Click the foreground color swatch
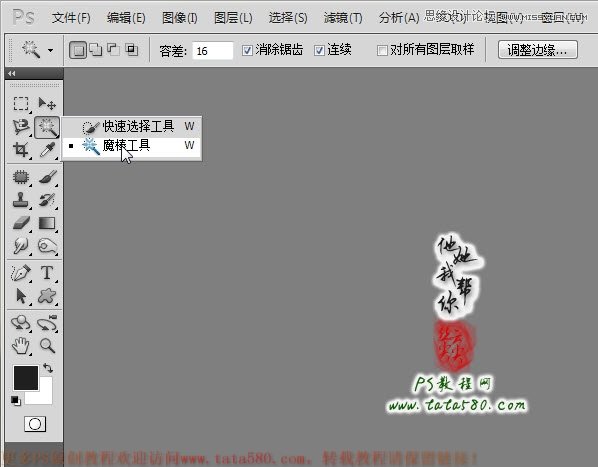Image resolution: width=598 pixels, height=467 pixels. [x=26, y=378]
